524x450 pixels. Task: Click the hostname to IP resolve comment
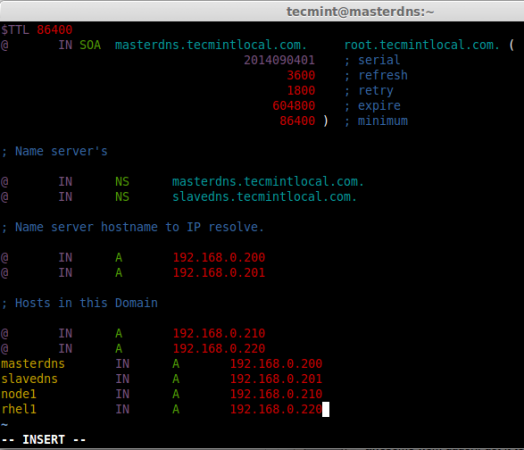[133, 227]
